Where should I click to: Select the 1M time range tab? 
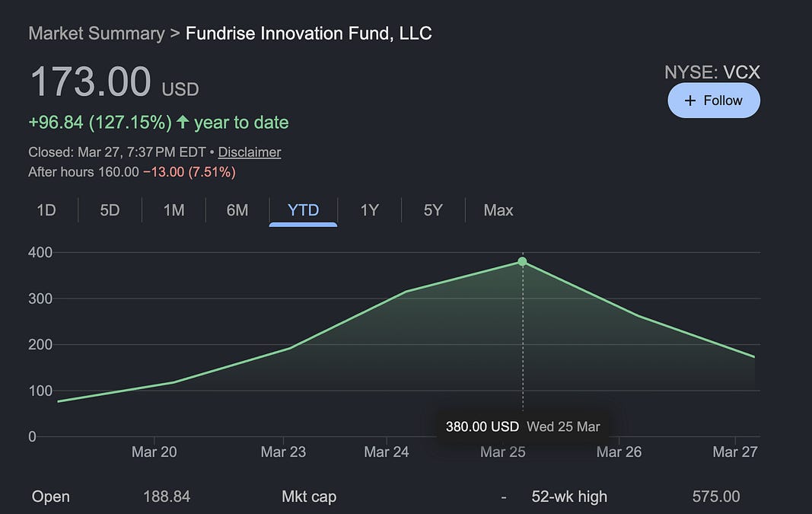pos(174,210)
